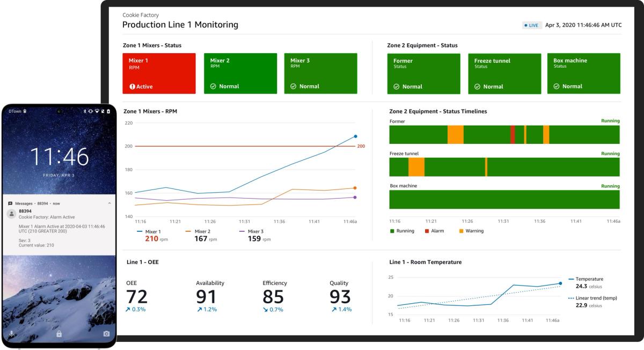Screen dimensions: 644x350
Task: Tap the 'Cookie Factory: Alarm Active' notification text
Action: (47, 217)
